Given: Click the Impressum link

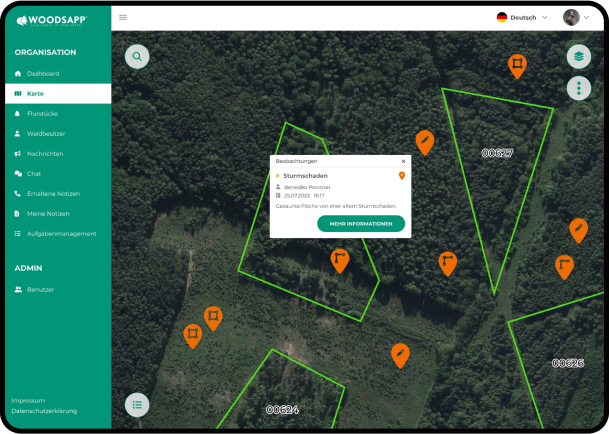Looking at the screenshot, I should tap(29, 400).
